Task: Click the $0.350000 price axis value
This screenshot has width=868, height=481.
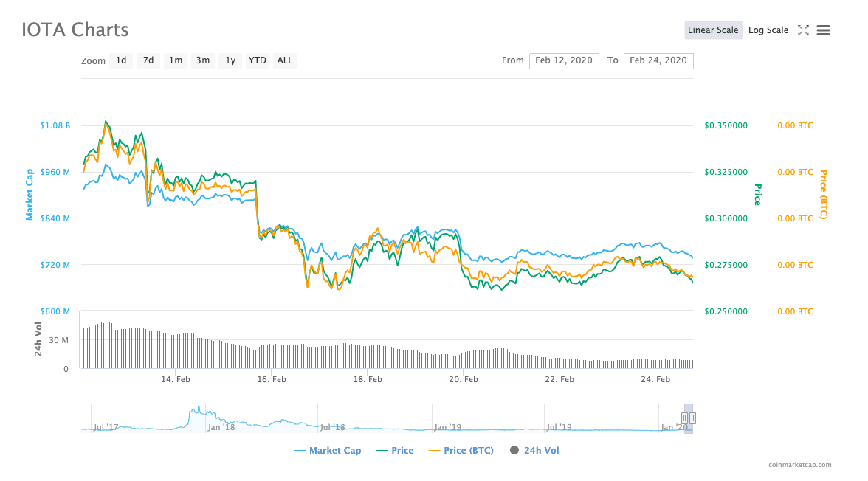Action: 726,125
